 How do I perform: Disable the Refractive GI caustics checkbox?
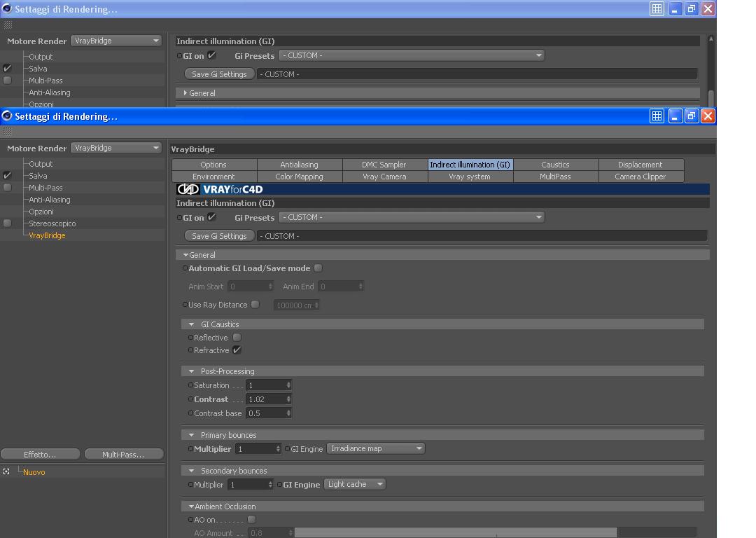(x=237, y=350)
